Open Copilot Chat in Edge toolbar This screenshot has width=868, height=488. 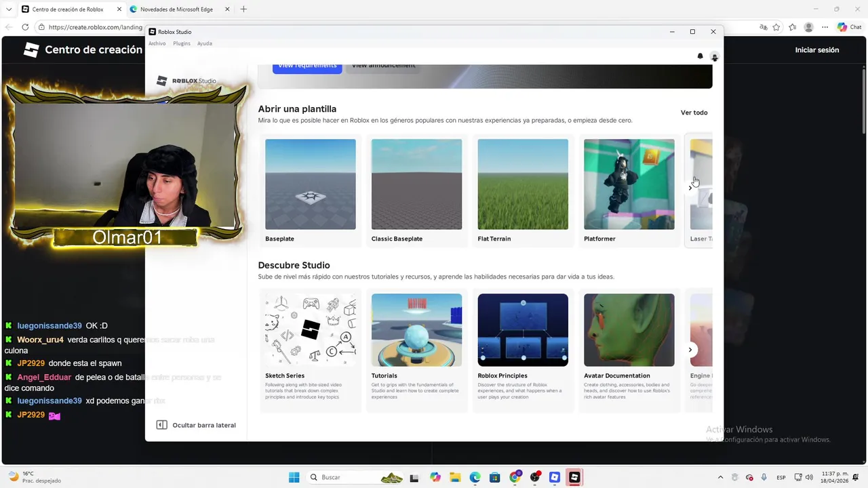point(849,27)
